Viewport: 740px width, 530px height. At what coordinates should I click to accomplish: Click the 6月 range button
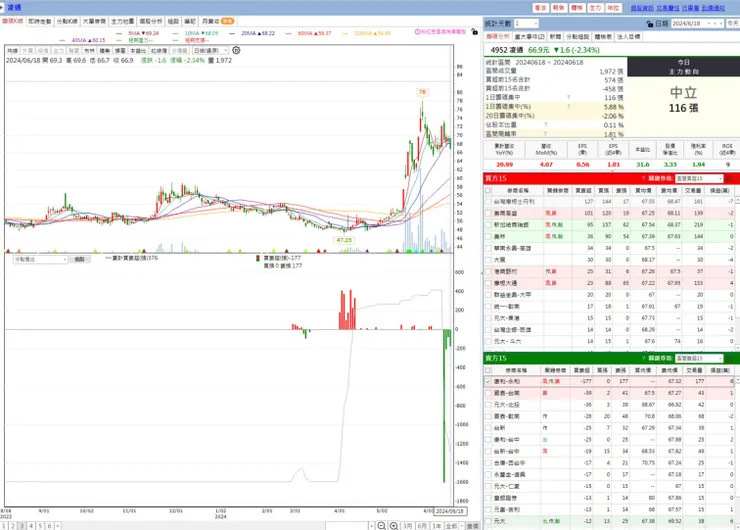(422, 526)
